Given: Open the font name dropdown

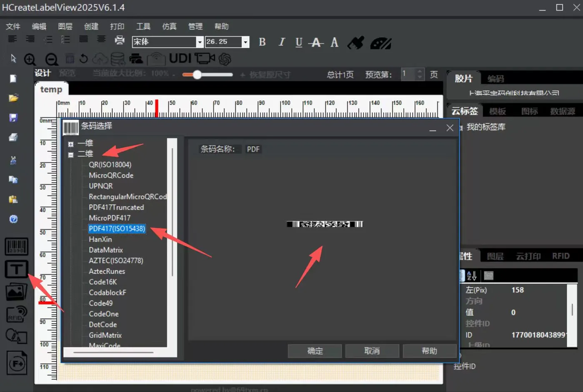Looking at the screenshot, I should pyautogui.click(x=199, y=42).
